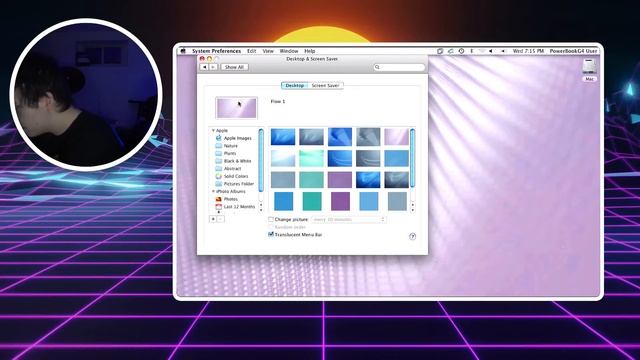Screen dimensions: 640x360
Task: Select the Apple Images source icon
Action: pos(219,138)
